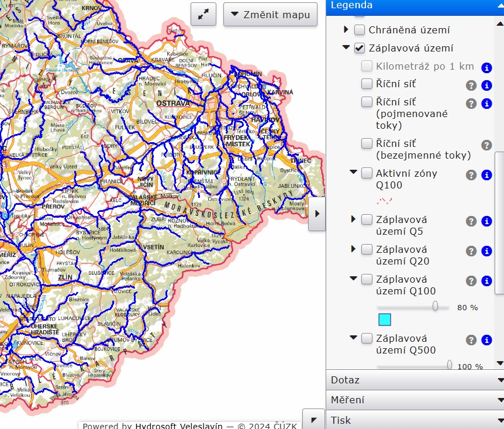Expand the Chráněná území tree node
This screenshot has height=429, width=504.
pos(346,29)
